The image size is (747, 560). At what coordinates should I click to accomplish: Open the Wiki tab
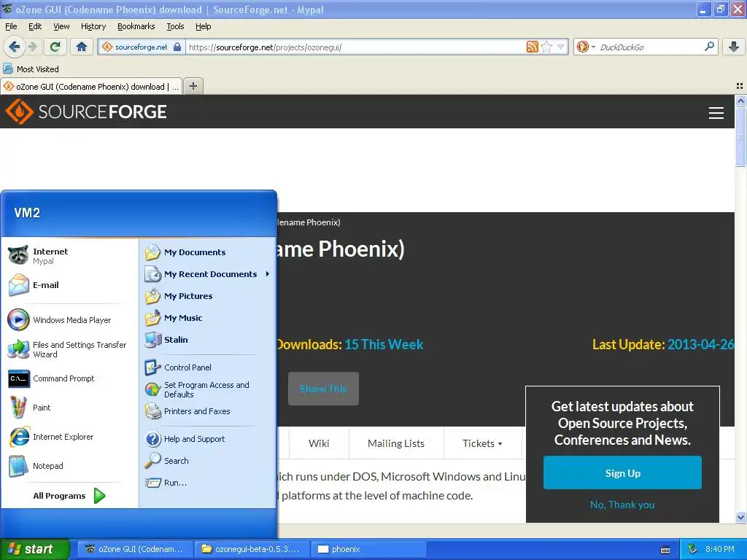(319, 443)
